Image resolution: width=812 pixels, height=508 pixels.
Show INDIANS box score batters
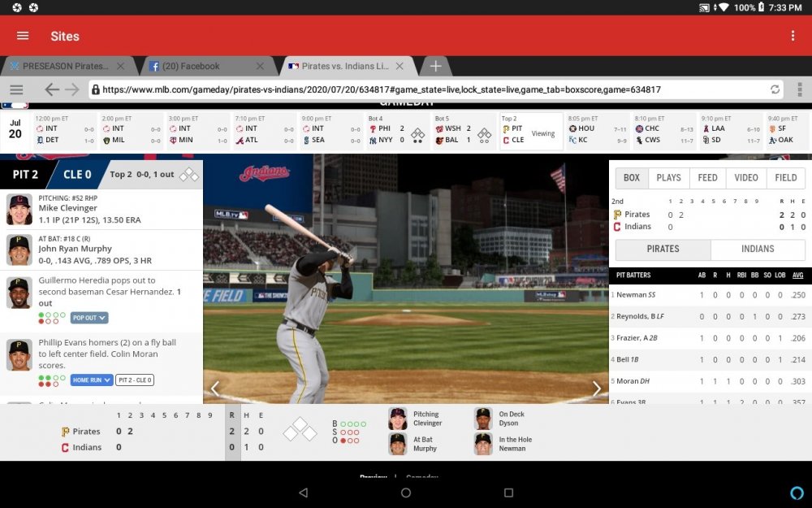[758, 250]
